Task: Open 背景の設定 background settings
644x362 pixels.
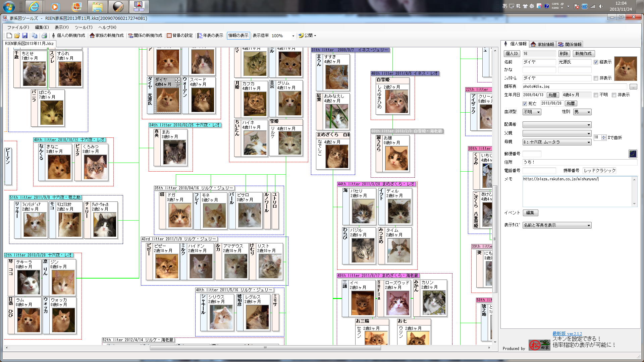Action: point(180,36)
